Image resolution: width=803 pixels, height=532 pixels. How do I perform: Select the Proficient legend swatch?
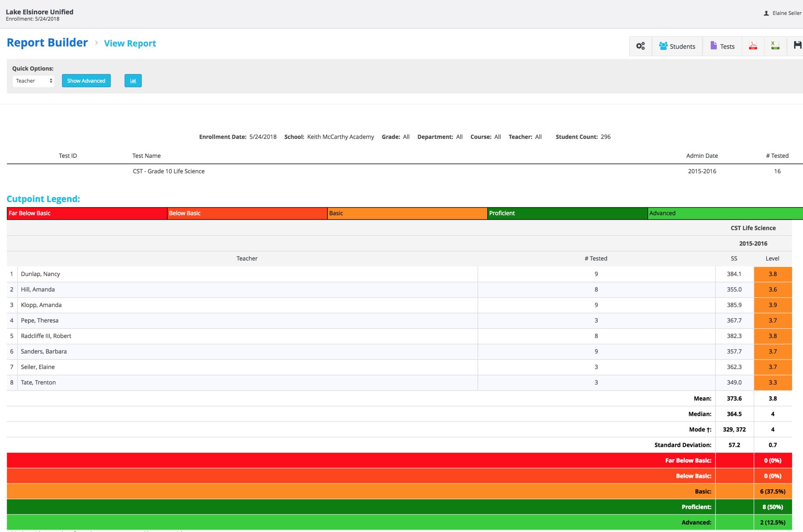point(567,213)
